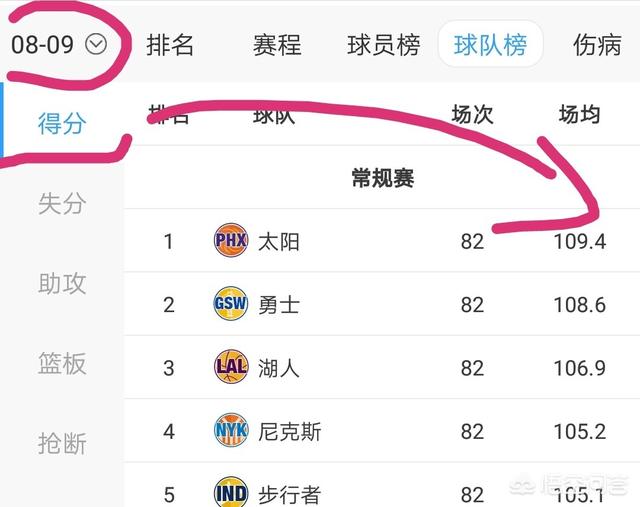The height and width of the screenshot is (507, 640).
Task: Open the 太阳 team row
Action: (382, 241)
